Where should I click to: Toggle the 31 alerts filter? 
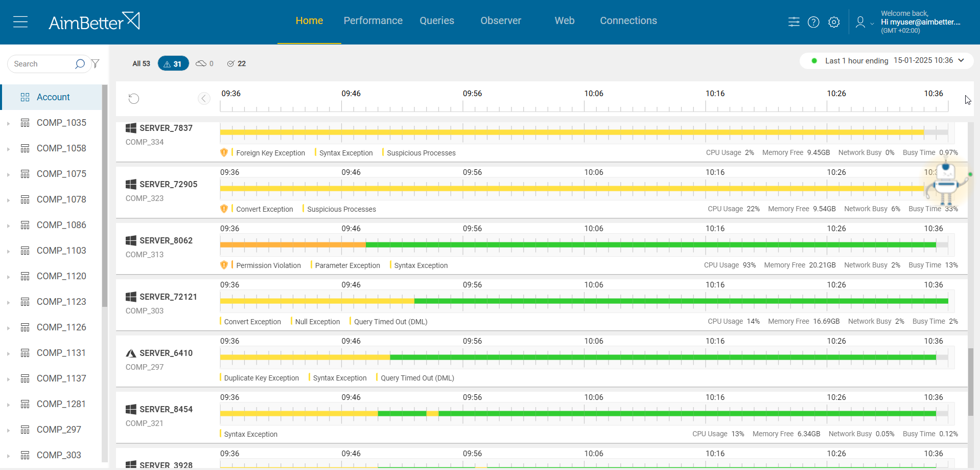click(x=173, y=63)
